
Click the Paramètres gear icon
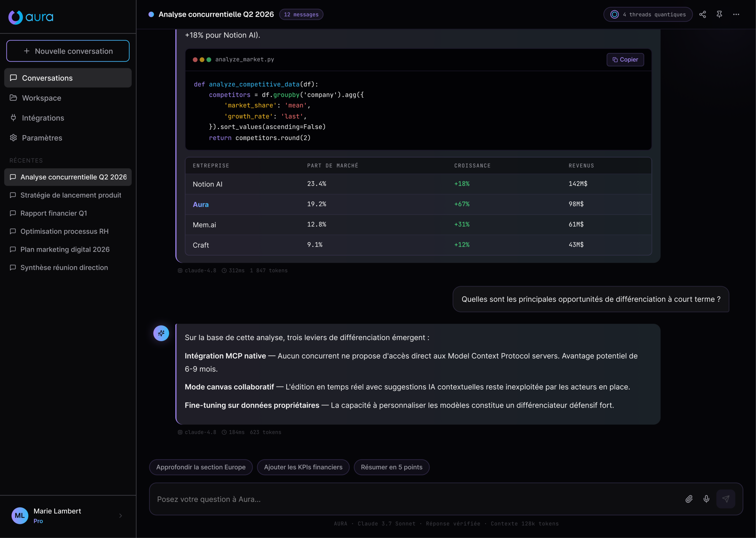click(x=13, y=138)
